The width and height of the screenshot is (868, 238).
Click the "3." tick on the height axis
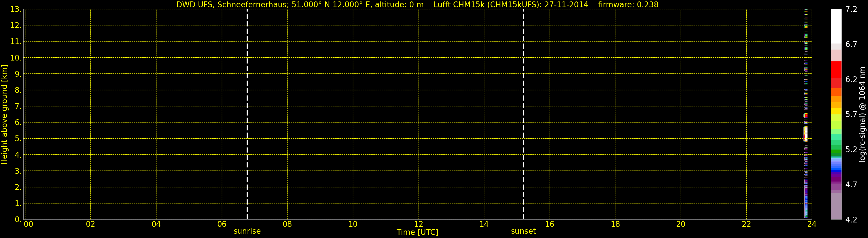18,171
